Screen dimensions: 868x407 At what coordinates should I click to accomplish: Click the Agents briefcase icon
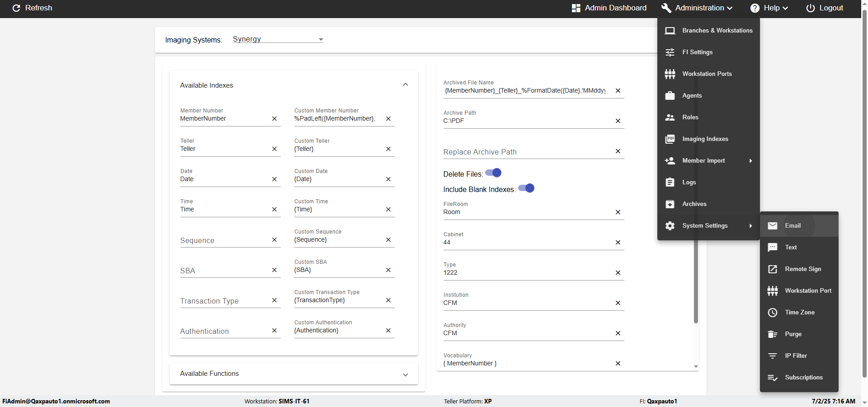tap(670, 96)
